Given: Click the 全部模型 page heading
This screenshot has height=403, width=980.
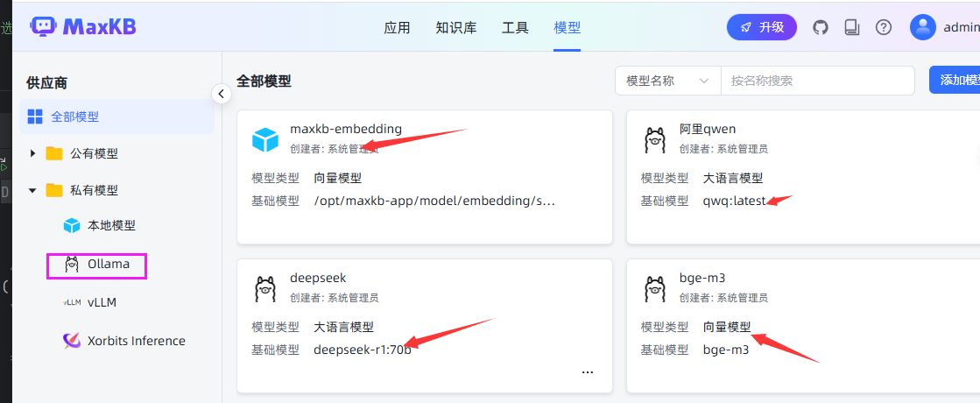Looking at the screenshot, I should point(264,81).
